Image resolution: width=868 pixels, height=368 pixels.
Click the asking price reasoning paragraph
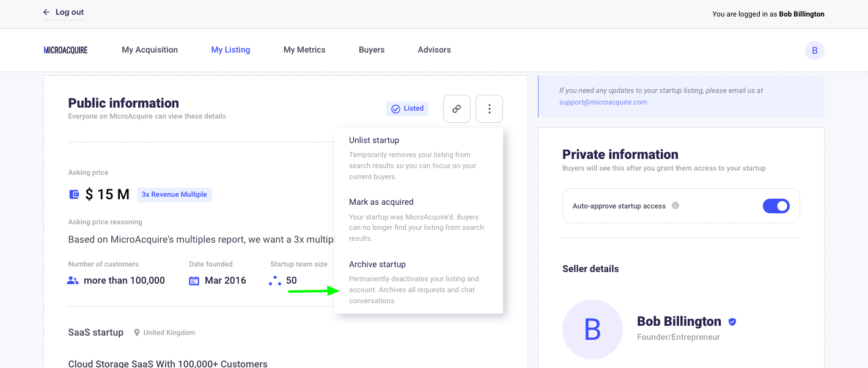click(201, 240)
